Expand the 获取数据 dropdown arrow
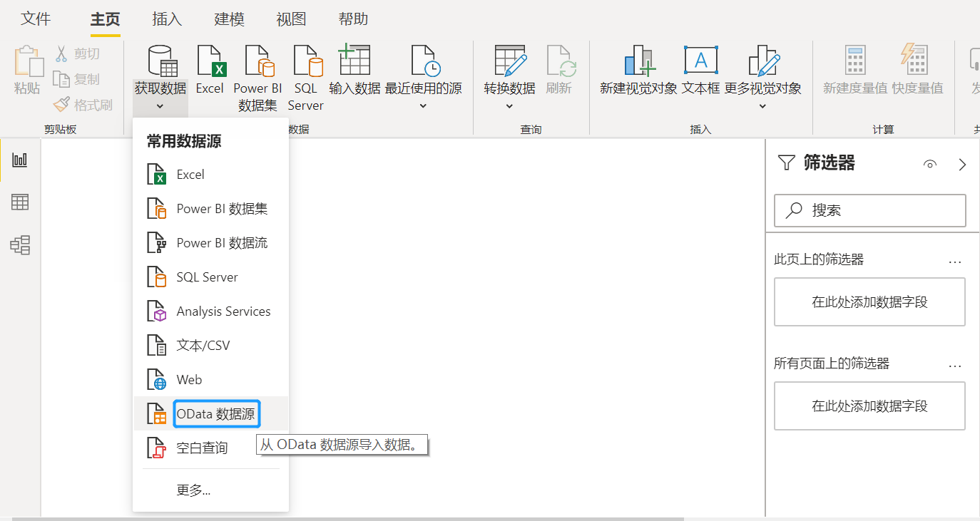 coord(160,106)
